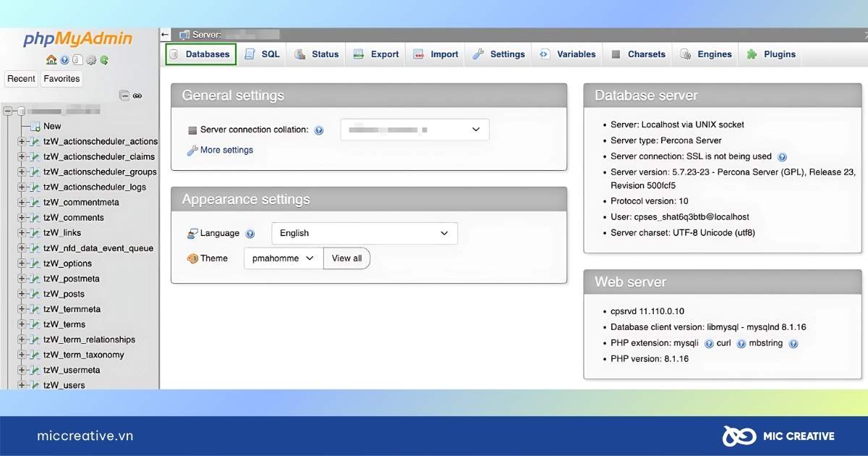Click help icon after mysqli extension
The width and height of the screenshot is (868, 456).
click(709, 344)
